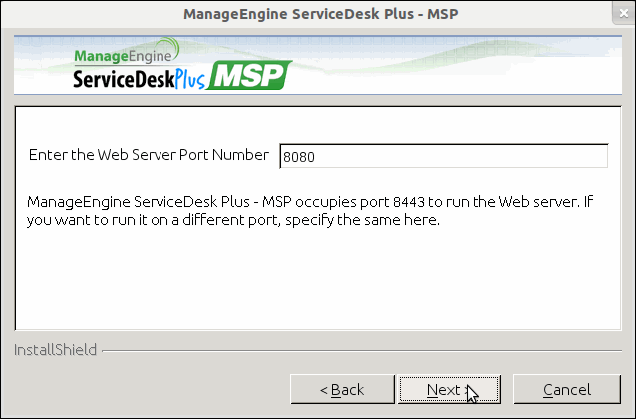The width and height of the screenshot is (636, 419).
Task: Click the 8080 value in port field
Action: click(299, 157)
